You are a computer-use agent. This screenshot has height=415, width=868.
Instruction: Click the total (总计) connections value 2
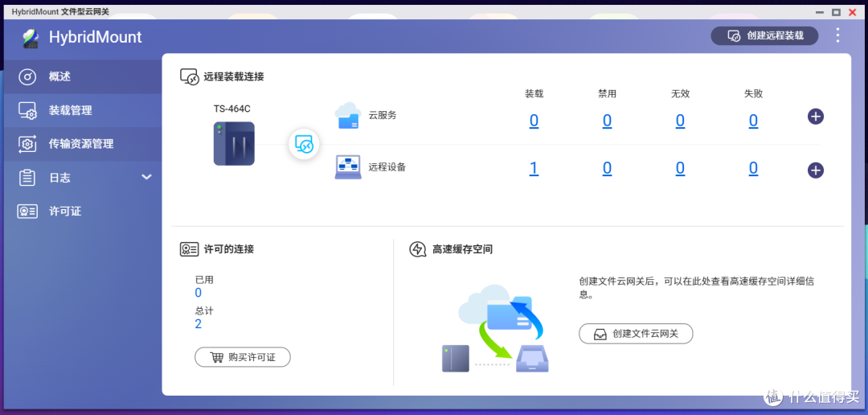point(199,324)
